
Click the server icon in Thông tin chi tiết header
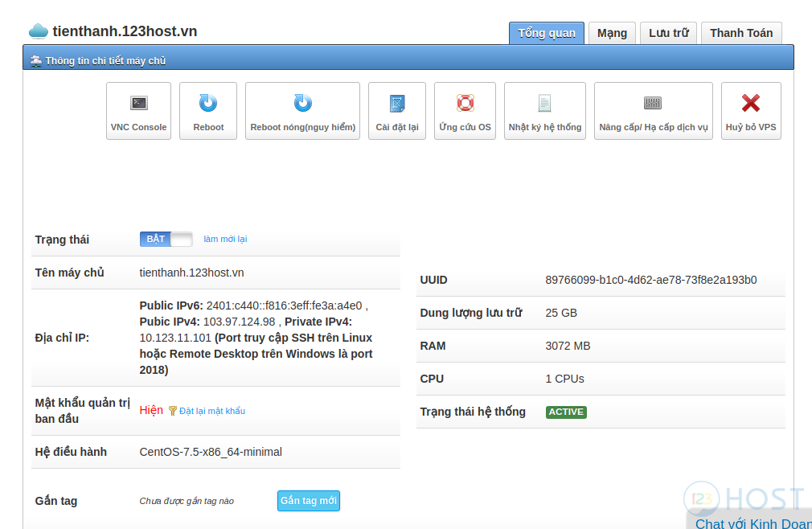tap(35, 60)
